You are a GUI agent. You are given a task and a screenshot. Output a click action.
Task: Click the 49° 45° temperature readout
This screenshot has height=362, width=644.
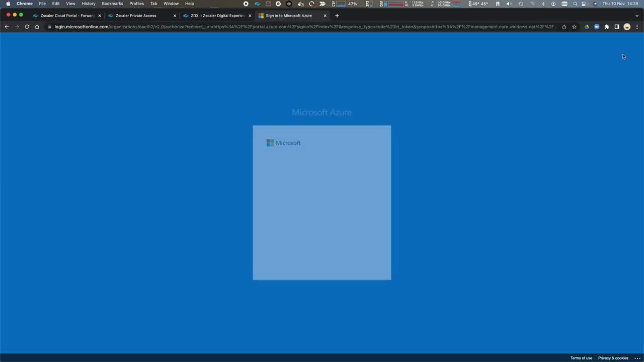pyautogui.click(x=478, y=4)
